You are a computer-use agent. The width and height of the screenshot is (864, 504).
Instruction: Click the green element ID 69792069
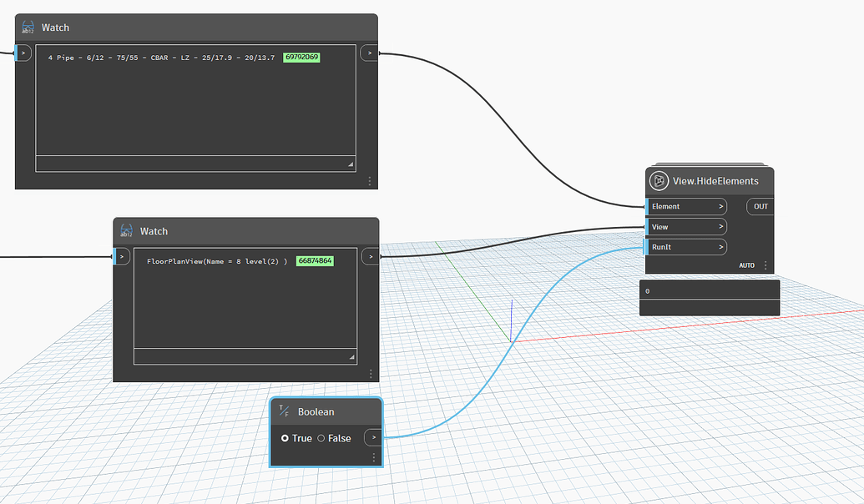click(300, 58)
